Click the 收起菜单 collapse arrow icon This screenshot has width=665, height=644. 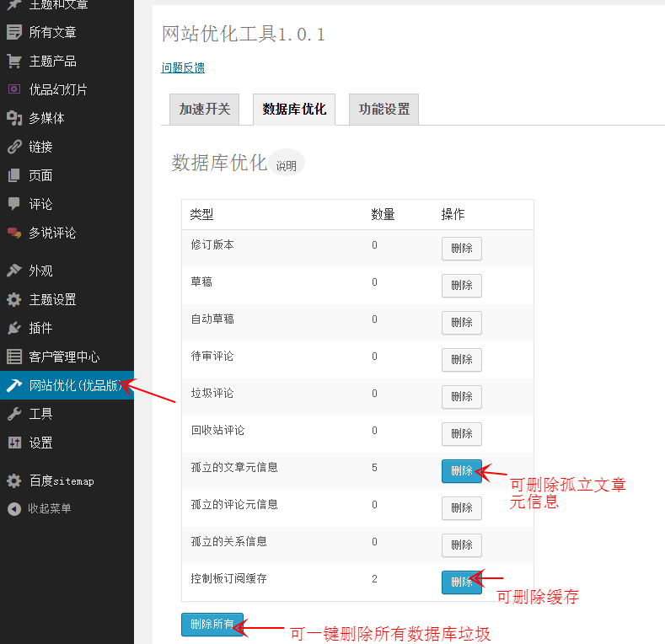click(x=14, y=508)
